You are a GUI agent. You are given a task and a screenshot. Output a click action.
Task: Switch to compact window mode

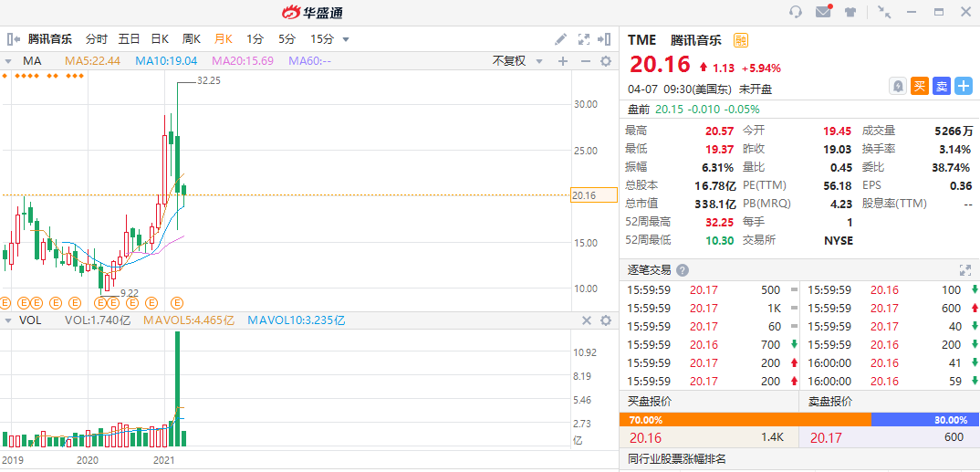(x=884, y=12)
